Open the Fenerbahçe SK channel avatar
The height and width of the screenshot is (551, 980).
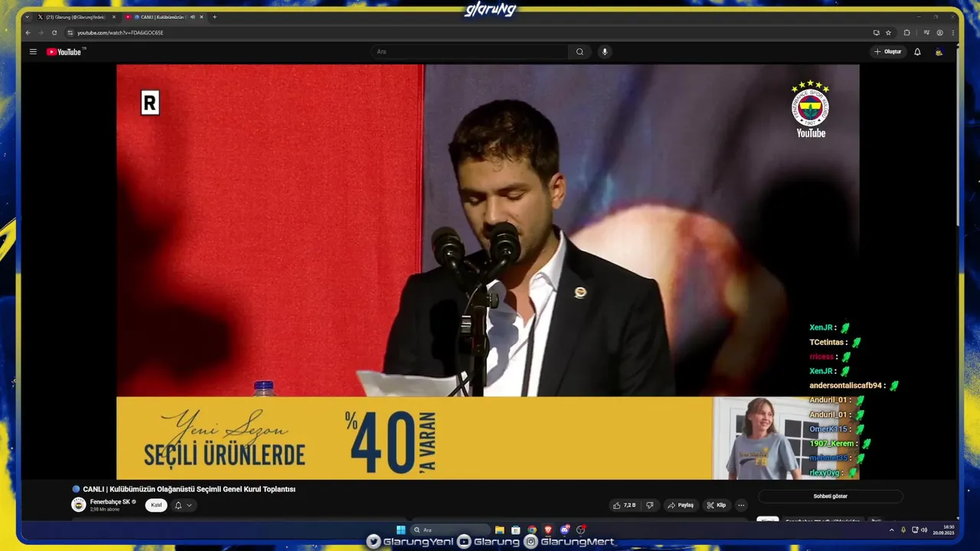tap(78, 504)
